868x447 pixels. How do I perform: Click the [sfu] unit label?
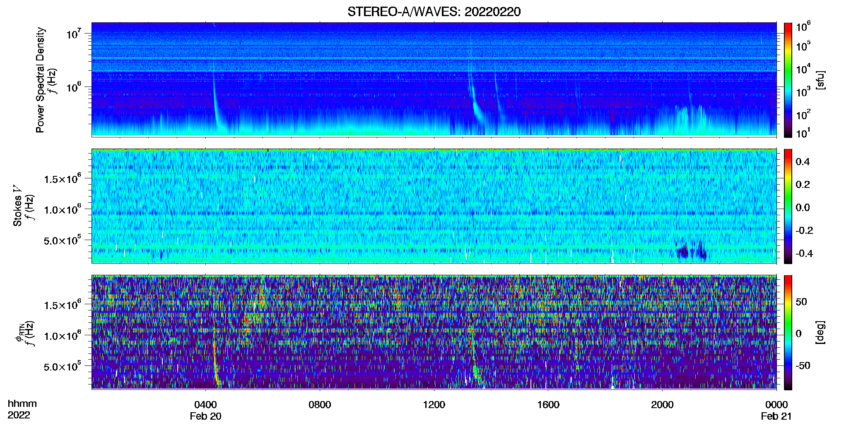[820, 80]
